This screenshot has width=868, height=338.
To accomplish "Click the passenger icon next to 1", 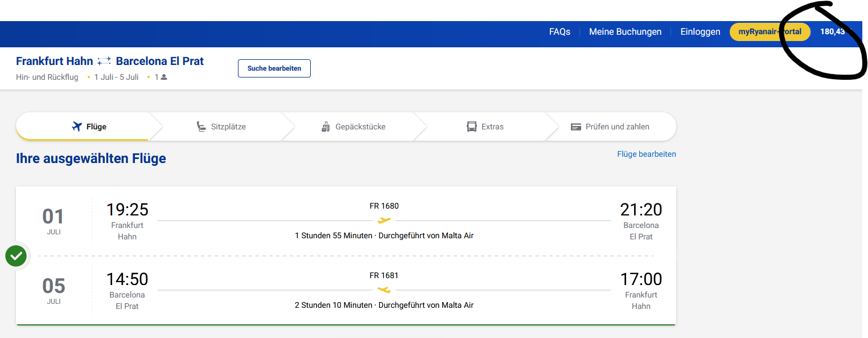I will coord(164,78).
